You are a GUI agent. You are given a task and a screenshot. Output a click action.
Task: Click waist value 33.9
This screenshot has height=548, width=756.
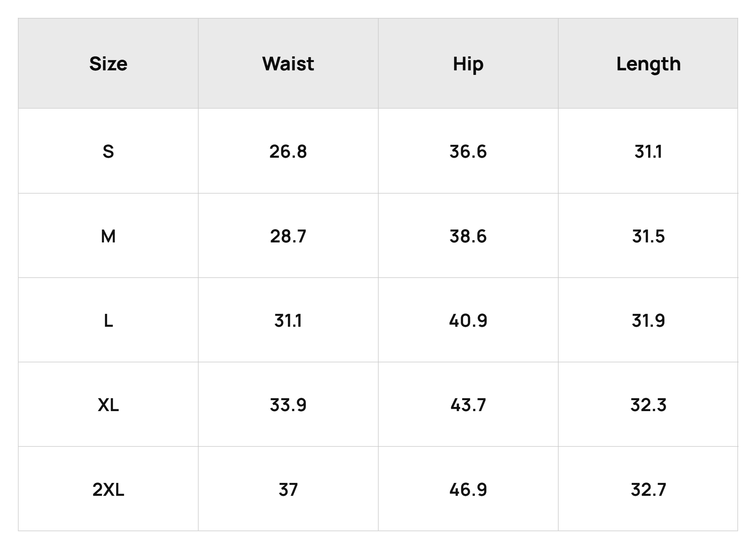point(288,405)
